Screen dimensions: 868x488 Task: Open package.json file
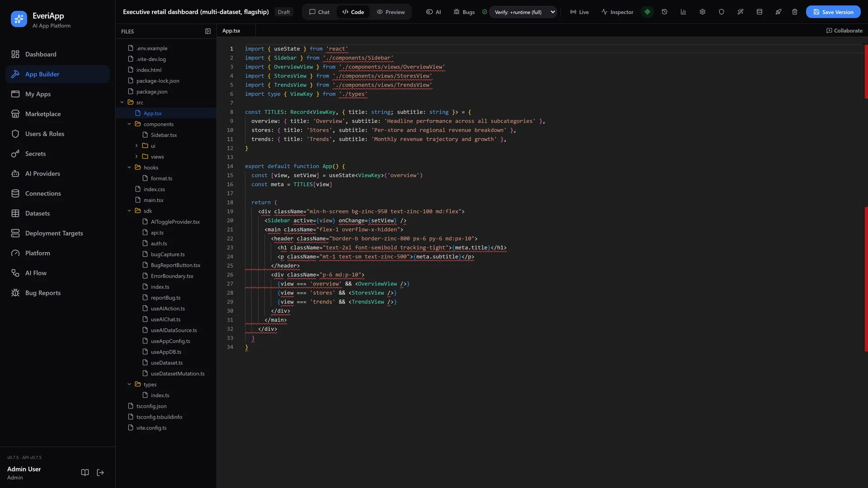[166, 92]
